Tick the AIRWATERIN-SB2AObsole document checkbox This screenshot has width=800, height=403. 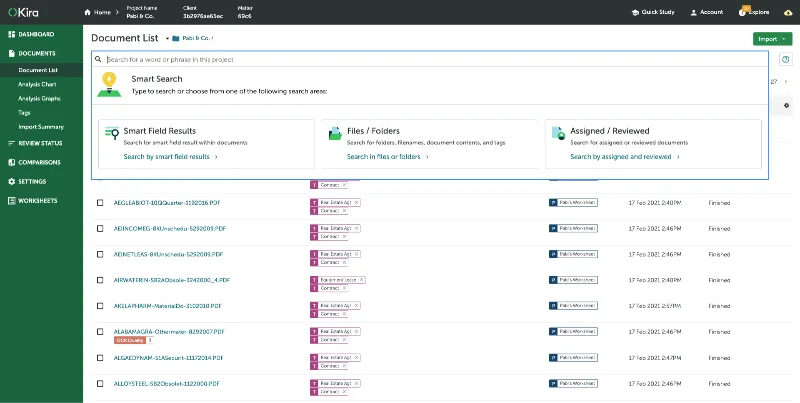(100, 280)
